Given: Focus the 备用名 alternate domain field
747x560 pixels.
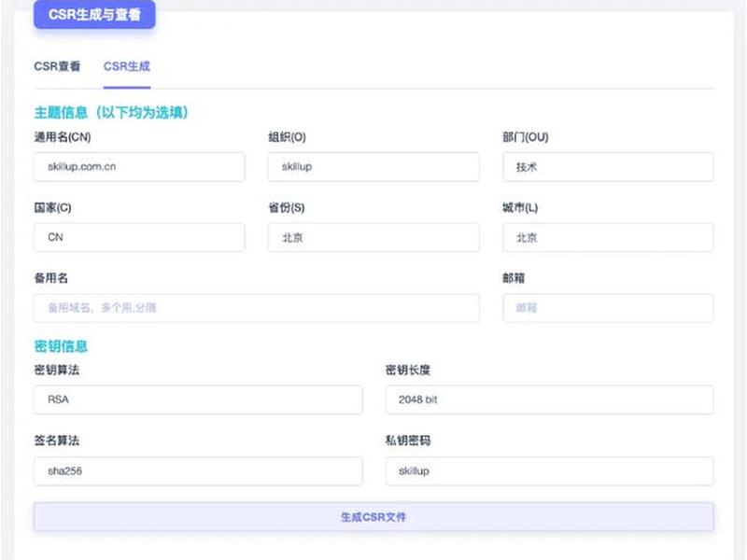Looking at the screenshot, I should click(256, 308).
